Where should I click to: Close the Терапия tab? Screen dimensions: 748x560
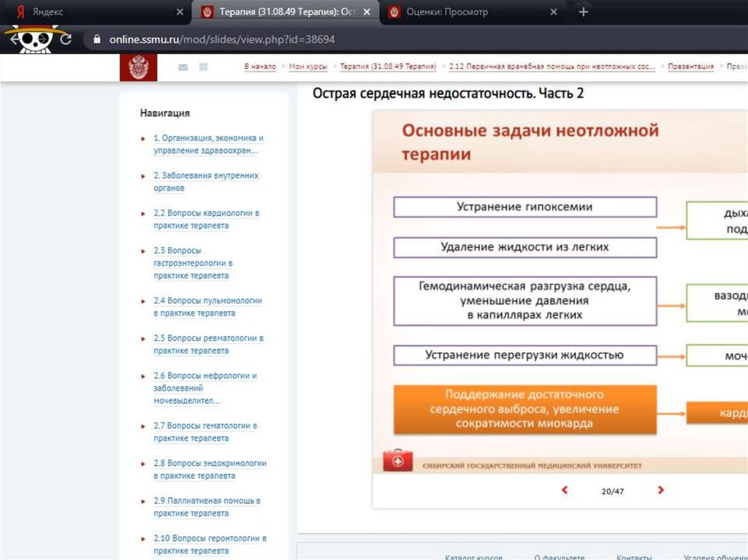(367, 12)
